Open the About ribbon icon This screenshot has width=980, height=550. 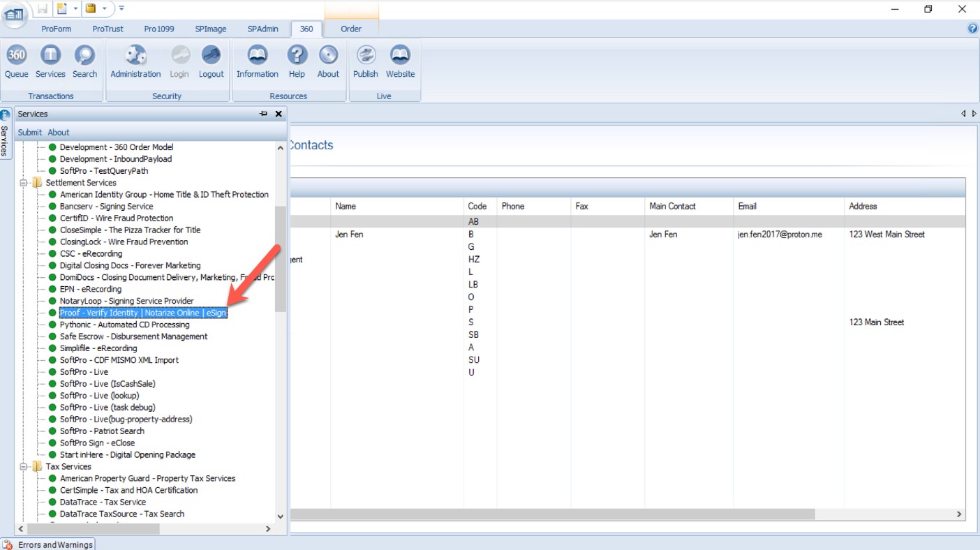(x=328, y=62)
